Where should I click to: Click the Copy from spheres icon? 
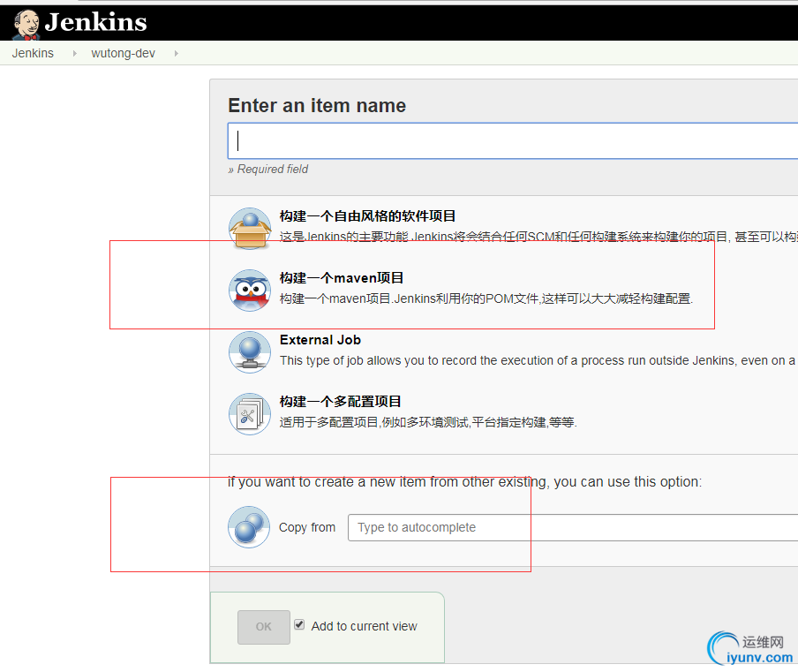coord(249,527)
